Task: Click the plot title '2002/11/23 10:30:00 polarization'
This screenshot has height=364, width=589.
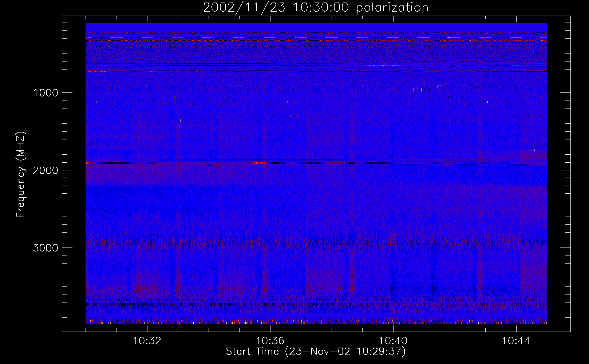Action: coord(316,8)
